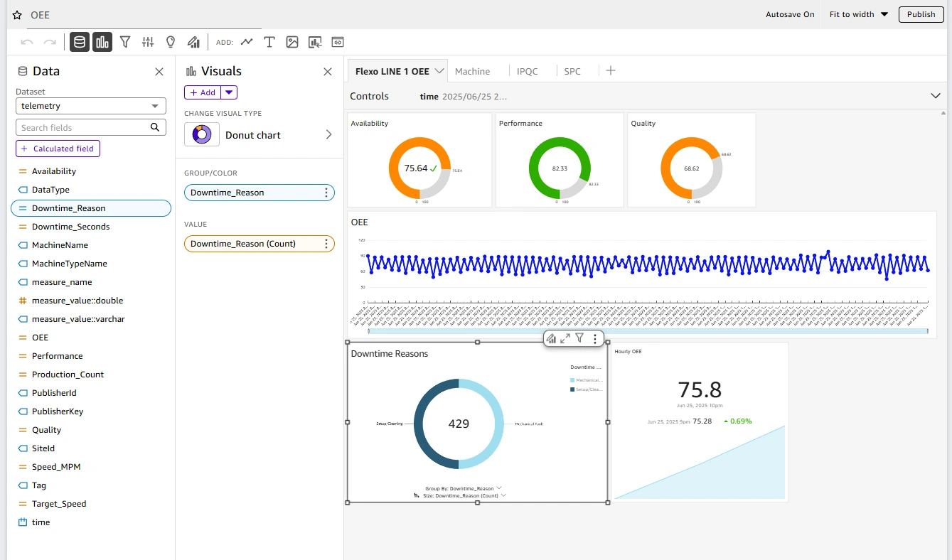
Task: Collapse the Controls bar with the chevron
Action: 936,96
